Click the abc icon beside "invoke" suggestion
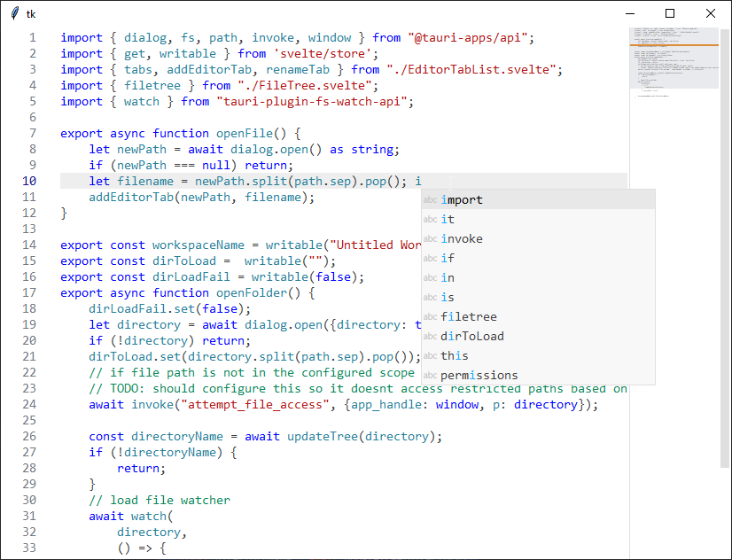732x560 pixels. 429,238
